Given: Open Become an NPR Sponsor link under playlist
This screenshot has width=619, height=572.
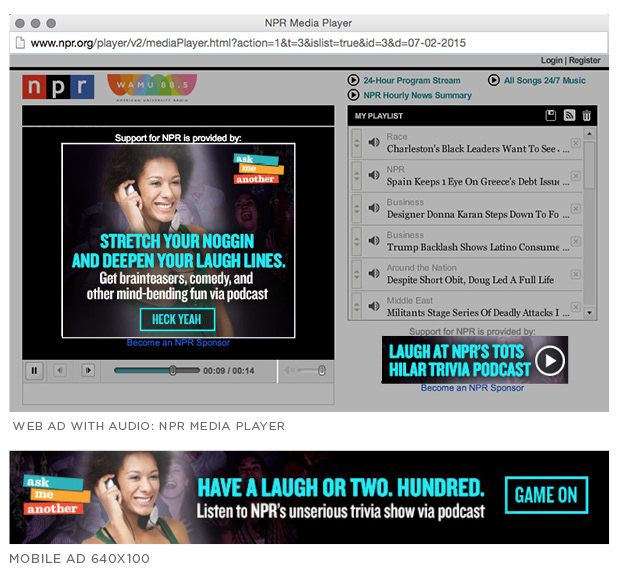Looking at the screenshot, I should [472, 388].
